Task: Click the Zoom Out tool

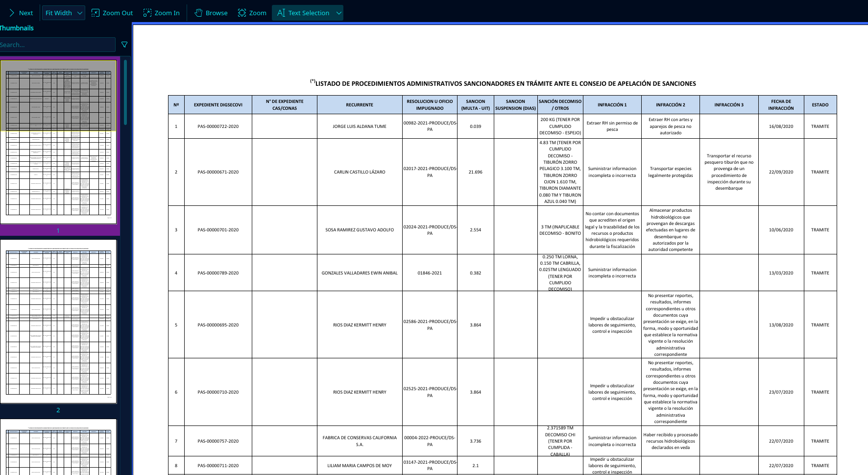Action: tap(112, 13)
